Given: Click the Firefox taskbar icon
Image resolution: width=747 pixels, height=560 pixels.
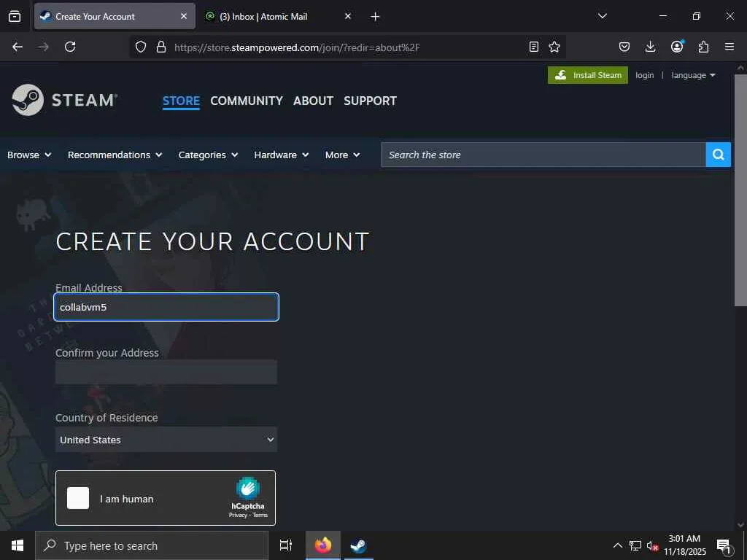Looking at the screenshot, I should [x=323, y=545].
